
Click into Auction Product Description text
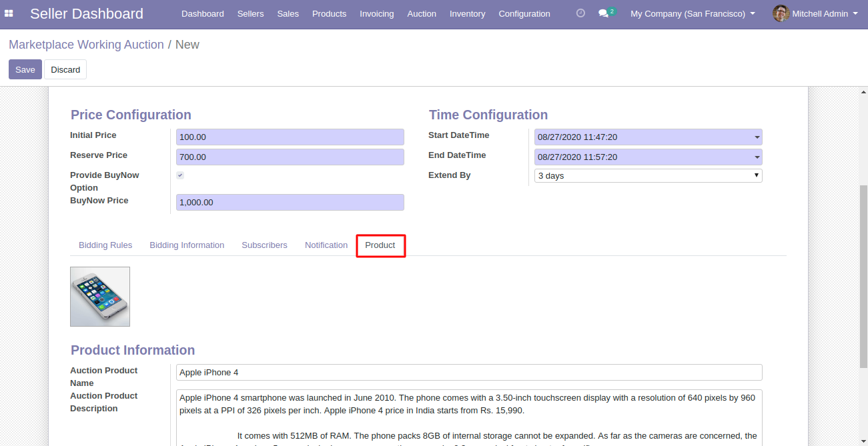tap(469, 417)
